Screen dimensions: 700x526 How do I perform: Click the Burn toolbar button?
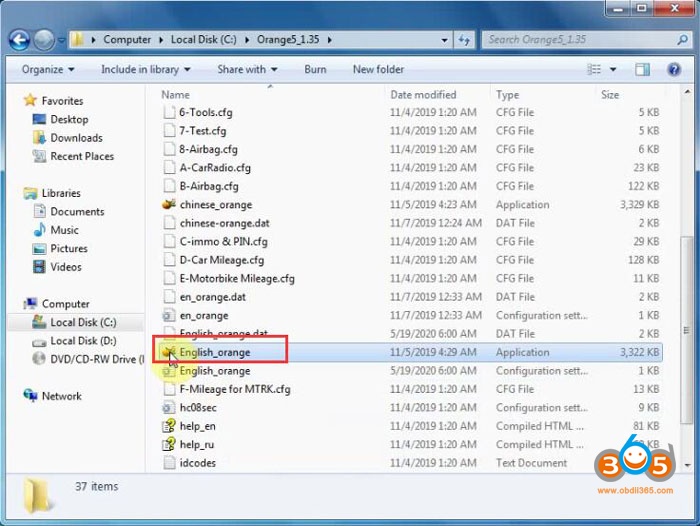[x=315, y=70]
